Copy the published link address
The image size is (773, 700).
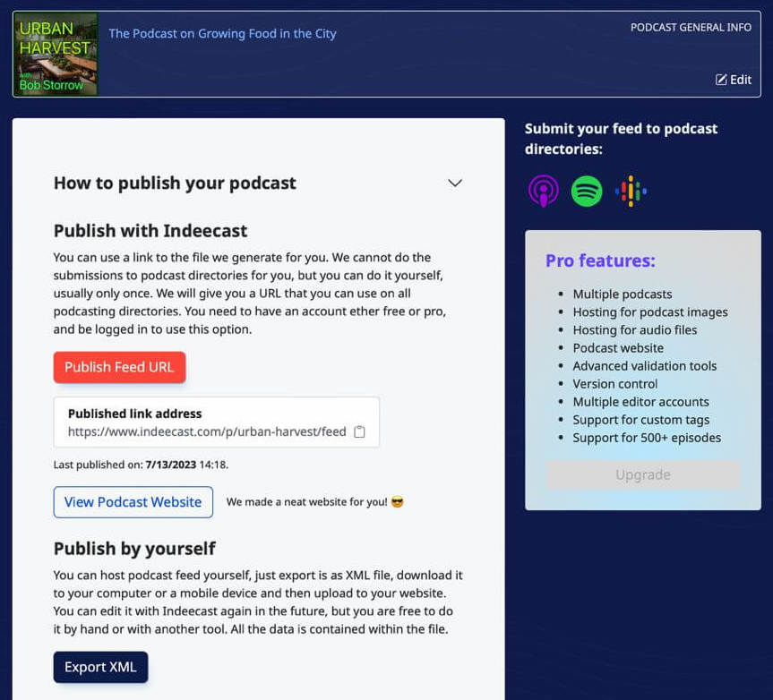pyautogui.click(x=359, y=431)
